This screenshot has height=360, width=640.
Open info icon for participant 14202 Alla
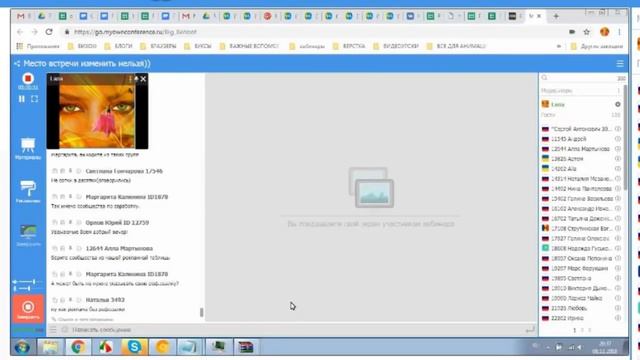coord(618,169)
